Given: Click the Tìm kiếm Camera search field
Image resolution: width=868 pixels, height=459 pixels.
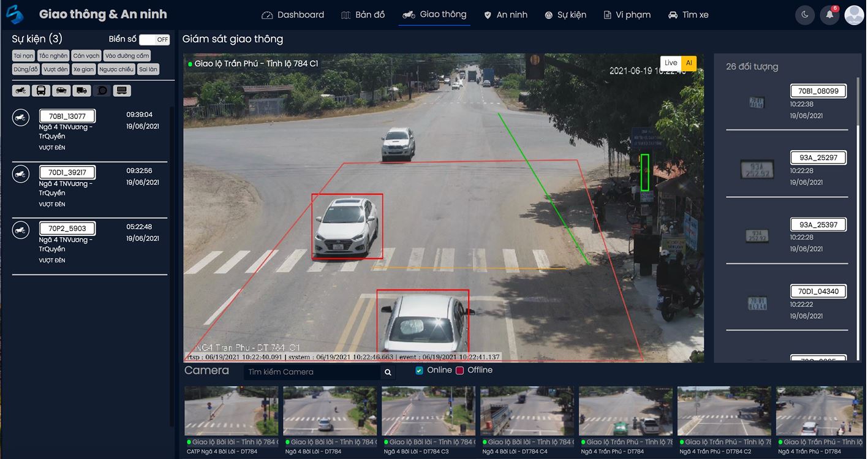Looking at the screenshot, I should tap(312, 372).
